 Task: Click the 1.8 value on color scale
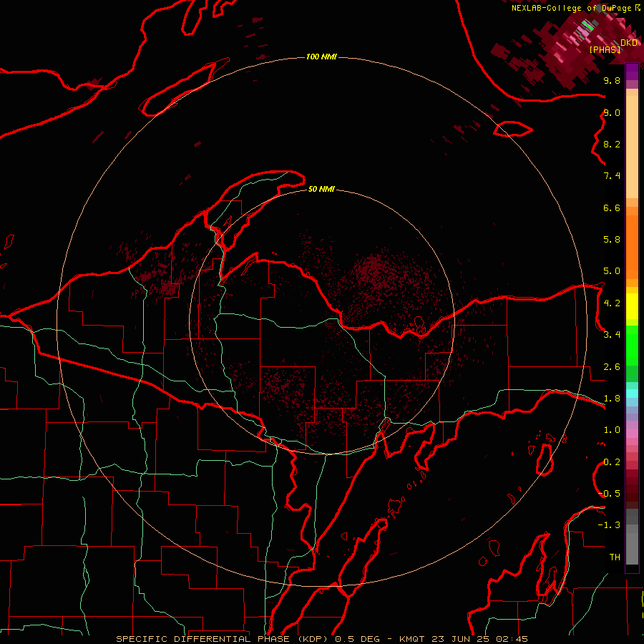[612, 399]
